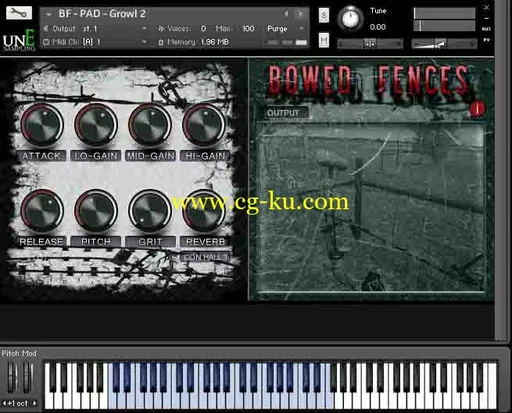Open the Midi Ch [A] 1 dropdown
This screenshot has height=413, width=512.
click(x=144, y=42)
